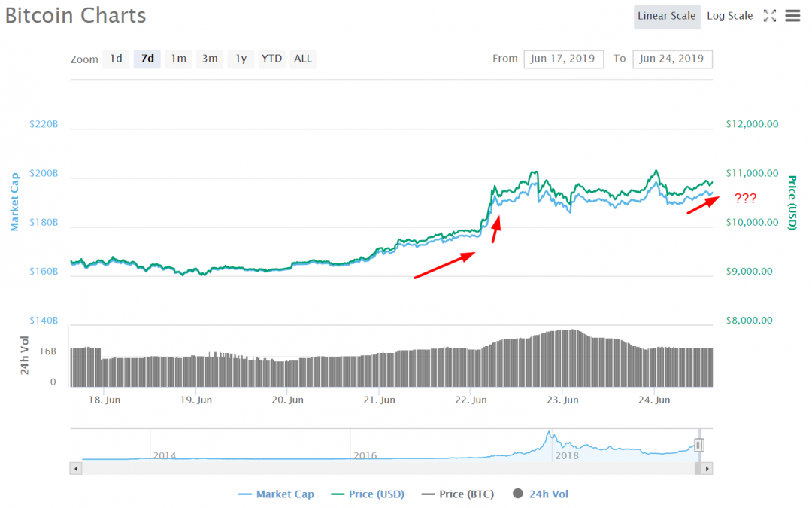Toggle fullscreen chart view

[770, 16]
